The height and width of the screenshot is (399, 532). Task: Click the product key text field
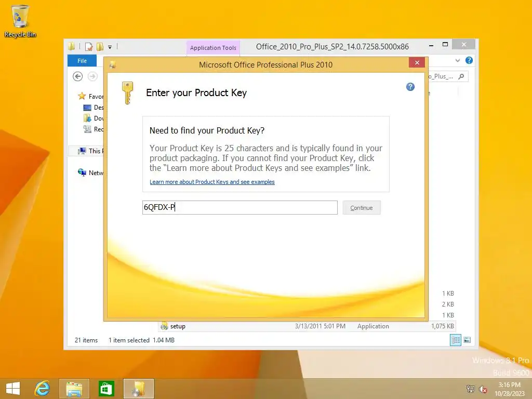point(240,207)
